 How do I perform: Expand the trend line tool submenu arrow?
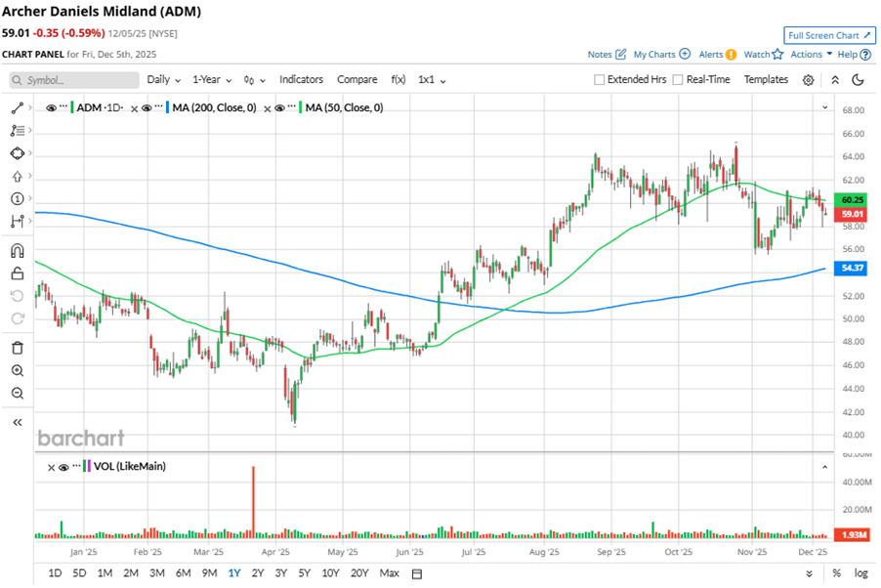(29, 107)
